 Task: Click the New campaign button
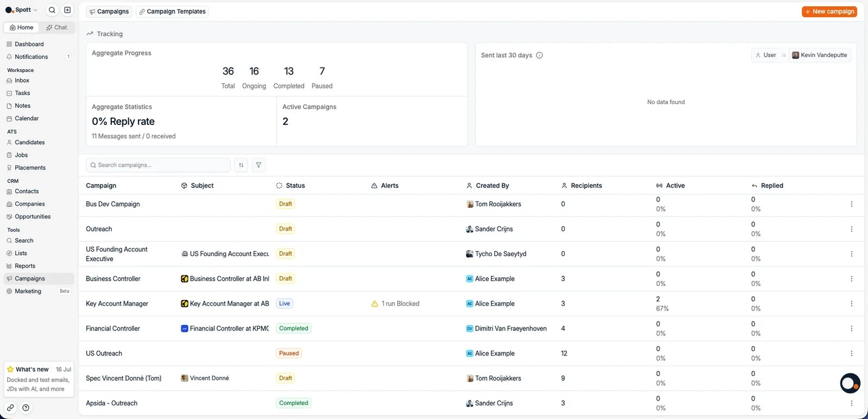click(x=829, y=11)
